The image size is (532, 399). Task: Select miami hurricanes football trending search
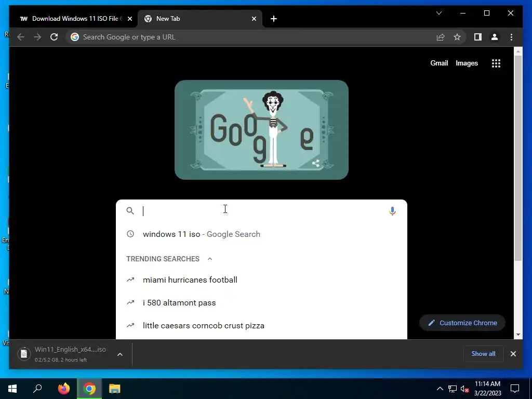pos(261,280)
